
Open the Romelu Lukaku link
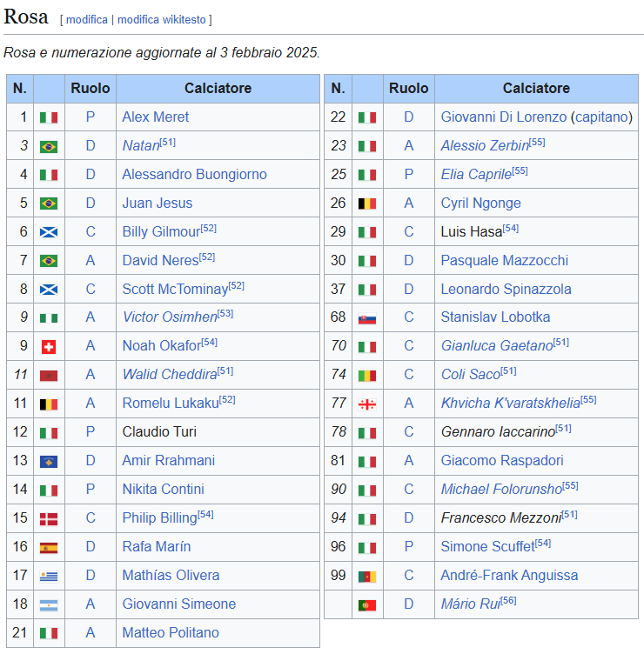click(x=171, y=404)
